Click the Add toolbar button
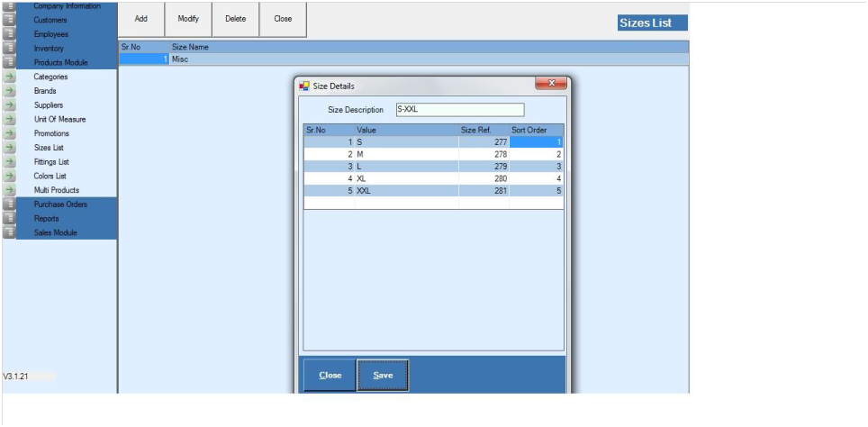 point(141,19)
